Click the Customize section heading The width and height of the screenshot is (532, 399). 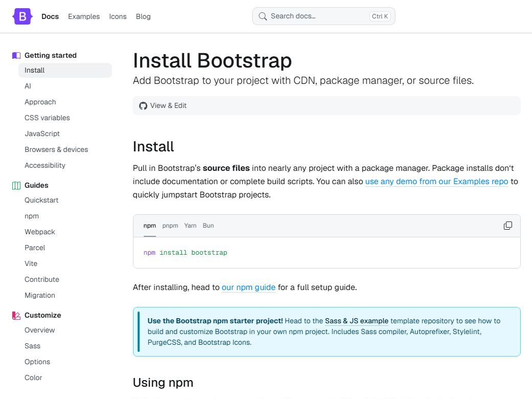pos(43,315)
